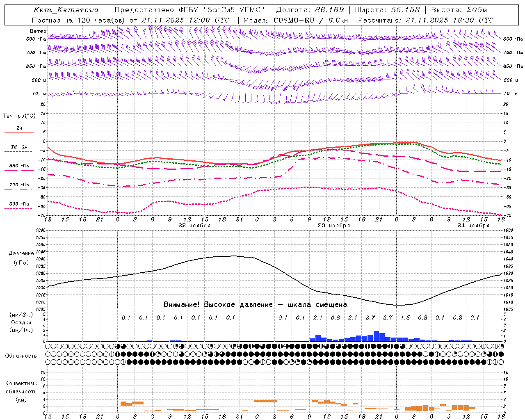Click the (км) convective cloud units label

[21, 399]
